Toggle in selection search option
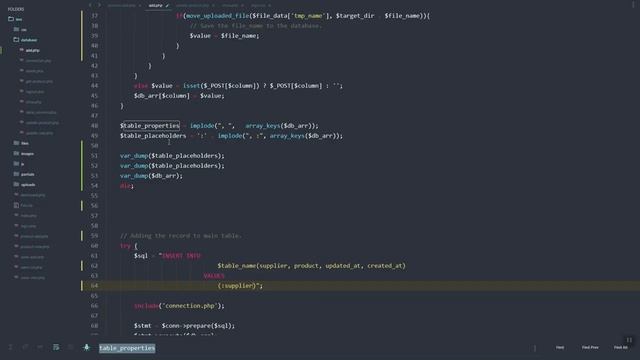This screenshot has height=360, width=640. (71, 347)
